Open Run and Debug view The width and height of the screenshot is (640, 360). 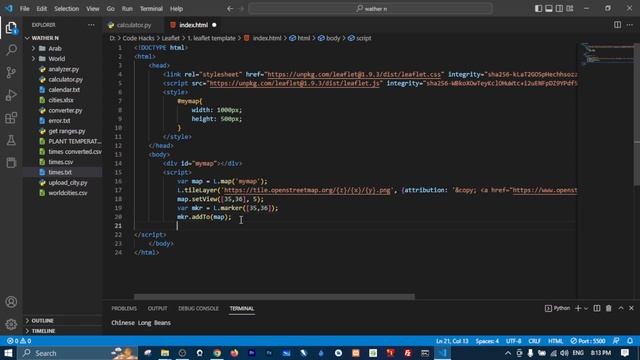tap(11, 95)
